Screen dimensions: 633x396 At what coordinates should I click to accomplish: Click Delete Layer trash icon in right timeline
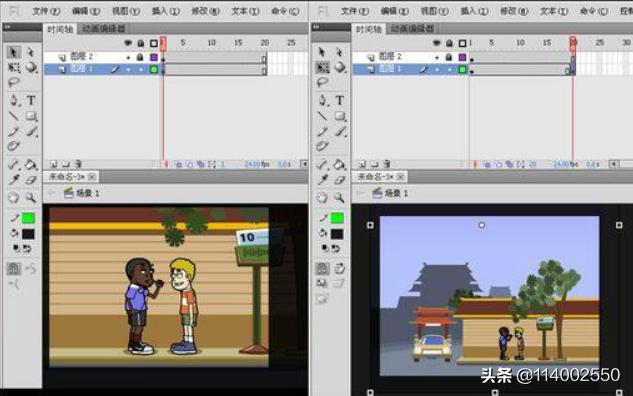click(x=387, y=164)
